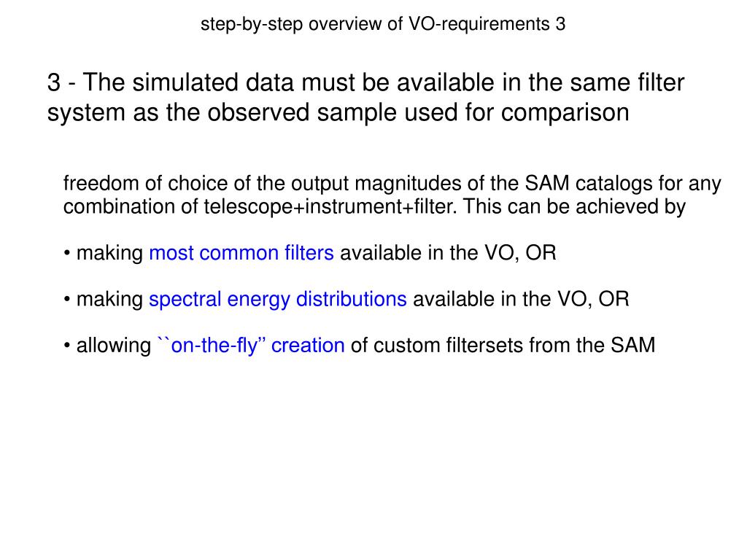Click the second bullet marker before 'making spectral'
The height and width of the screenshot is (560, 747).
66,300
